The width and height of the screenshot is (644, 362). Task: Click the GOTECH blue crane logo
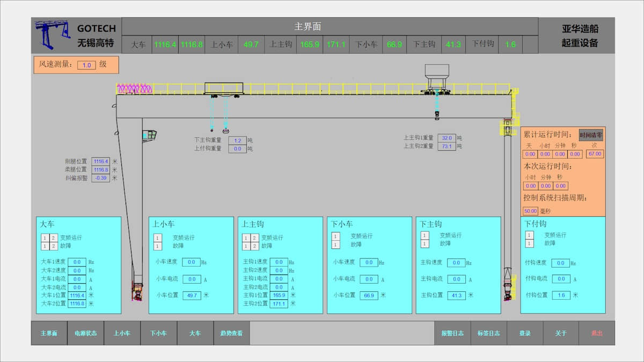click(53, 35)
